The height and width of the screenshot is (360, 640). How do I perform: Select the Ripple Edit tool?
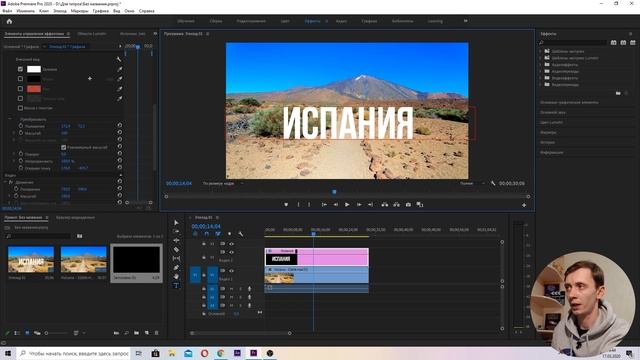[x=176, y=240]
